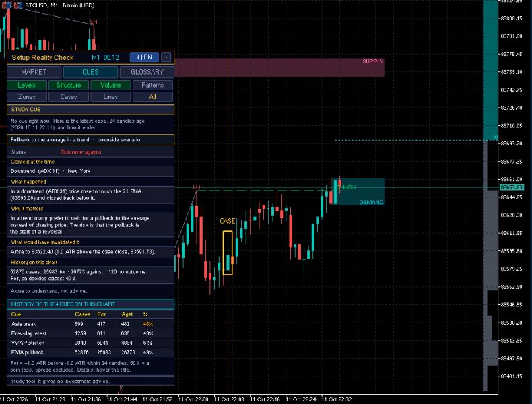Click the Setup Reality Check title
This screenshot has height=404, width=532.
42,57
